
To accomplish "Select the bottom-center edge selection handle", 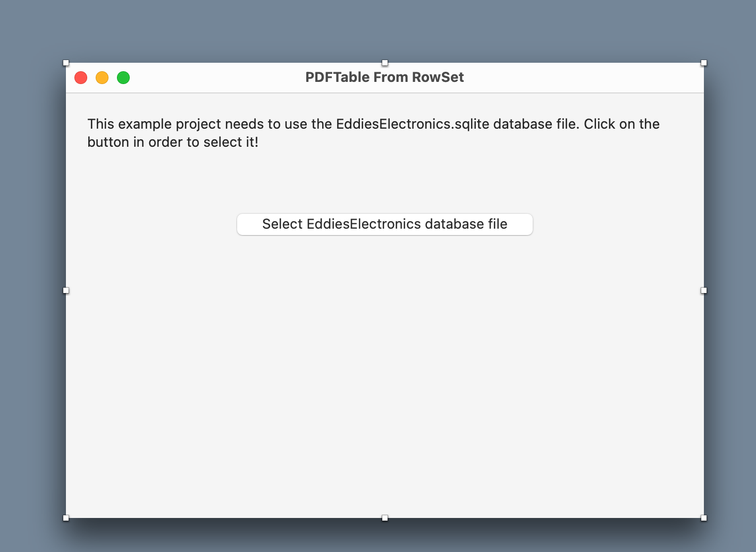I will point(385,518).
